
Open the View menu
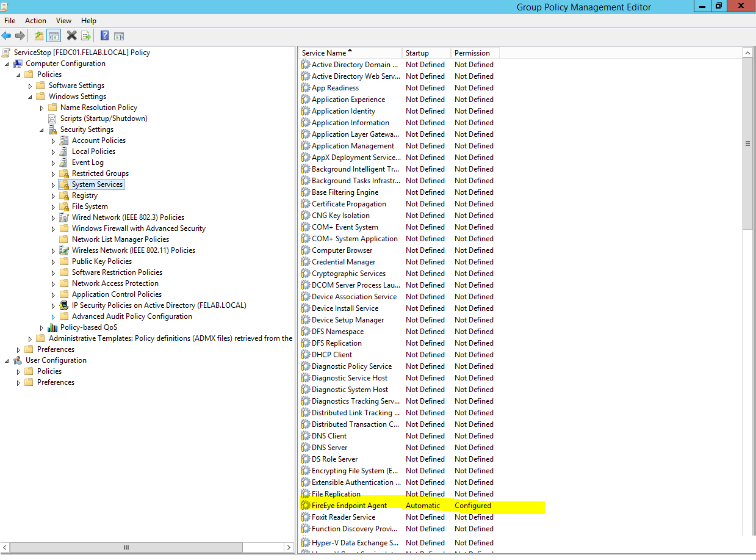click(63, 21)
